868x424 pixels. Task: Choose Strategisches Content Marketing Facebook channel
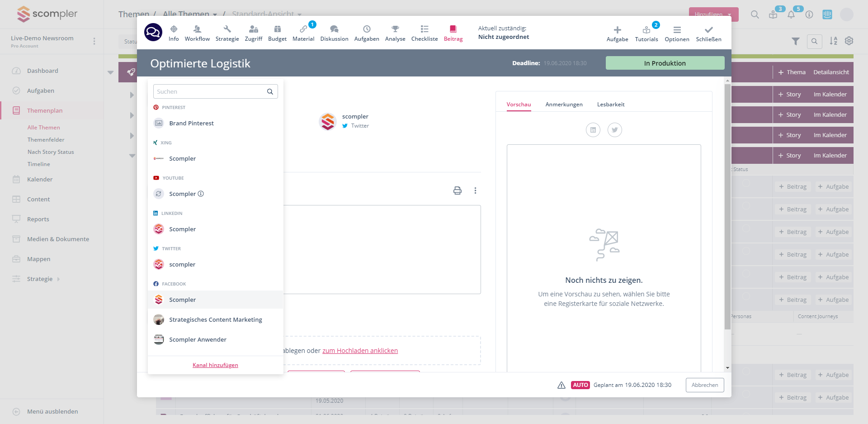215,319
